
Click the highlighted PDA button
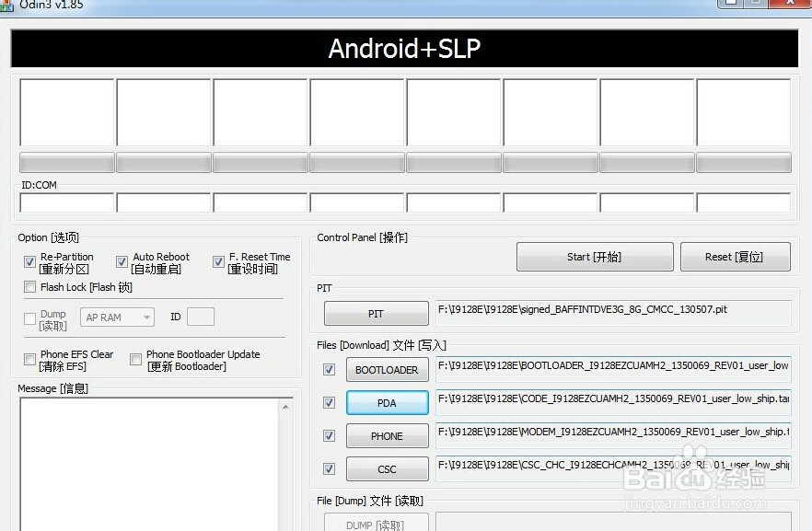pos(387,402)
